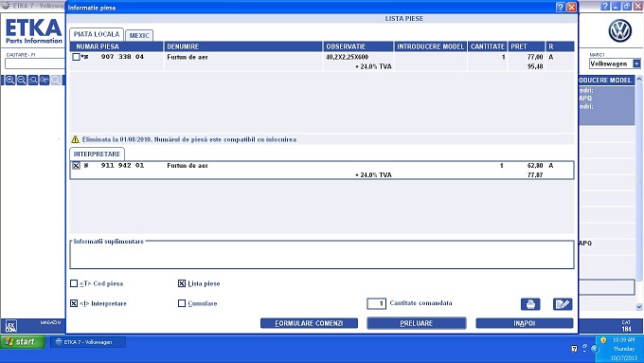644x363 pixels.
Task: Click the language bar help tray icon
Action: tap(574, 349)
